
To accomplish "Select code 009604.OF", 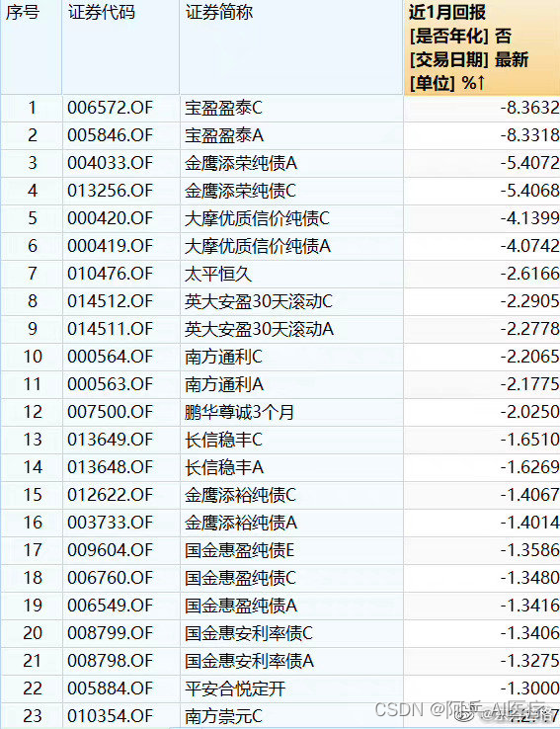I will point(111,550).
